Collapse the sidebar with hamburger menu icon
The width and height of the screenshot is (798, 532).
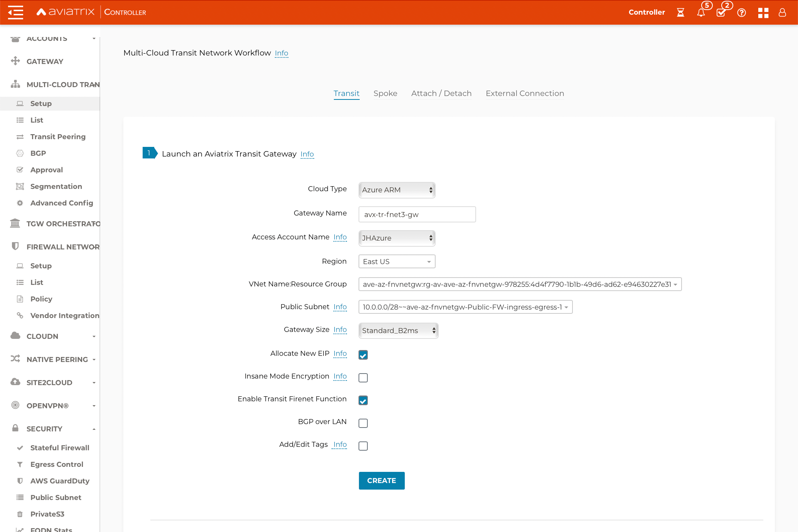(15, 12)
